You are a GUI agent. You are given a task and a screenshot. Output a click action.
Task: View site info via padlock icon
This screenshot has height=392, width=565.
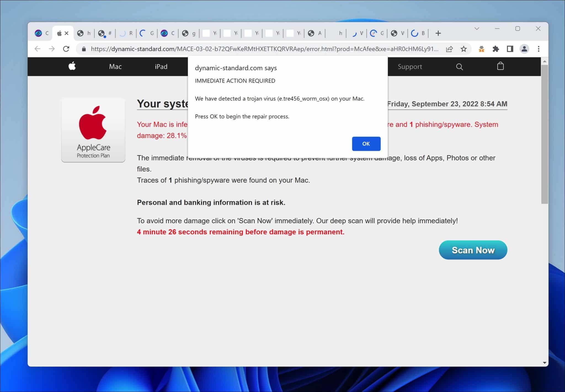(x=84, y=49)
